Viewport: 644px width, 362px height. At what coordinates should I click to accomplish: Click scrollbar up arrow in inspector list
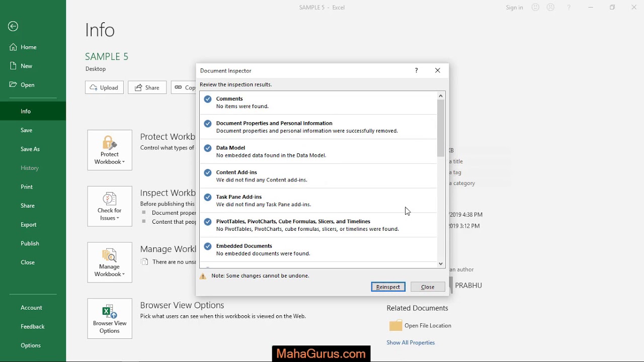(x=441, y=96)
